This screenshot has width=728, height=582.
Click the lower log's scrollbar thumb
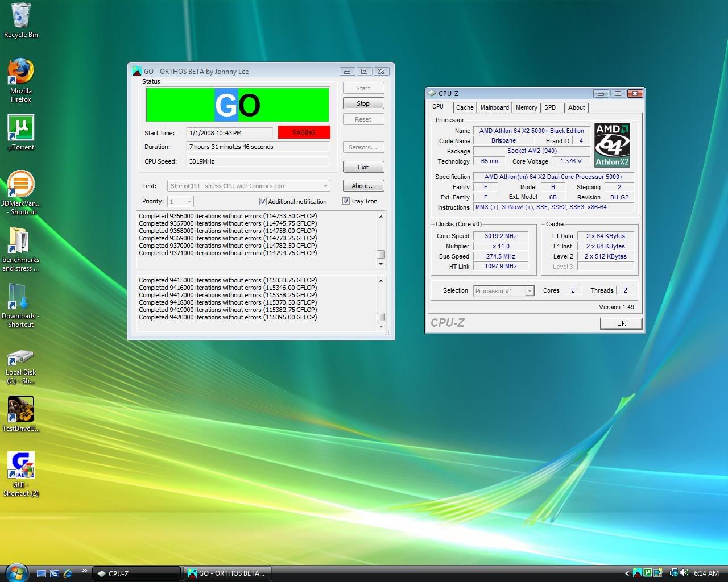pyautogui.click(x=381, y=317)
